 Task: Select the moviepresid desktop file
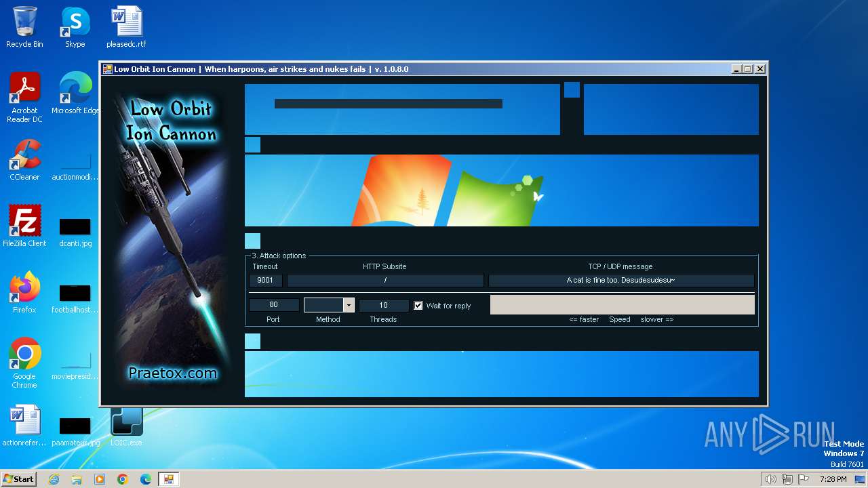click(75, 365)
